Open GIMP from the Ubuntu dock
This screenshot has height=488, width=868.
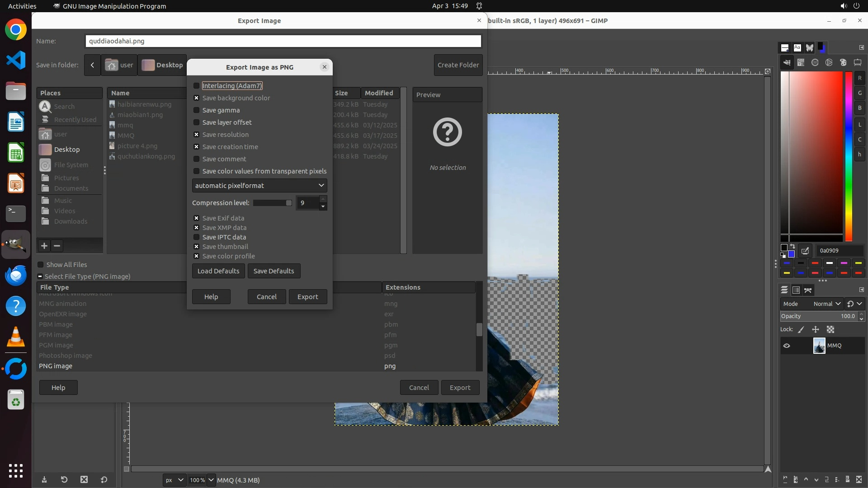coord(16,244)
